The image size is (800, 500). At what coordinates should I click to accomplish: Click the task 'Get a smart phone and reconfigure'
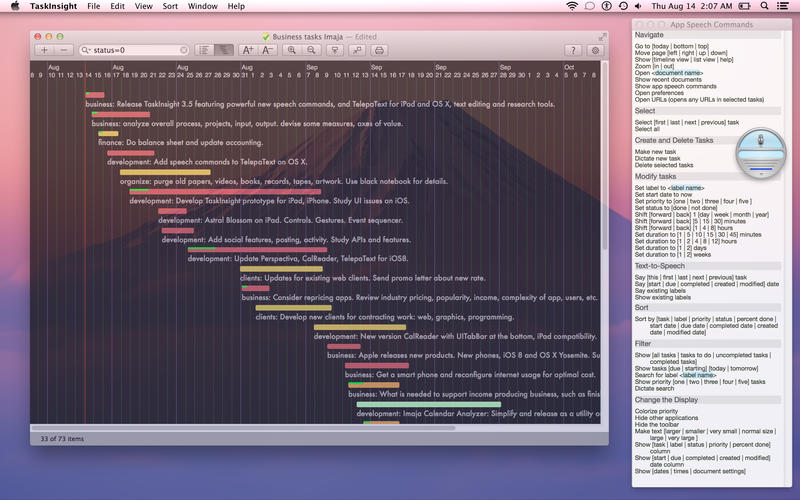[470, 374]
